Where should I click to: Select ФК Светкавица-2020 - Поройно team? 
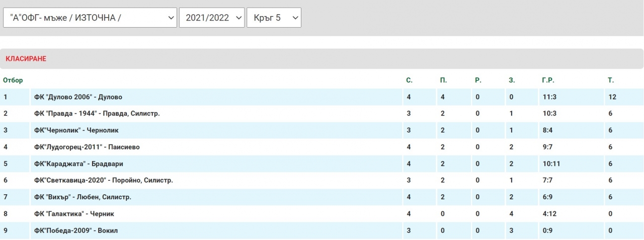(103, 180)
